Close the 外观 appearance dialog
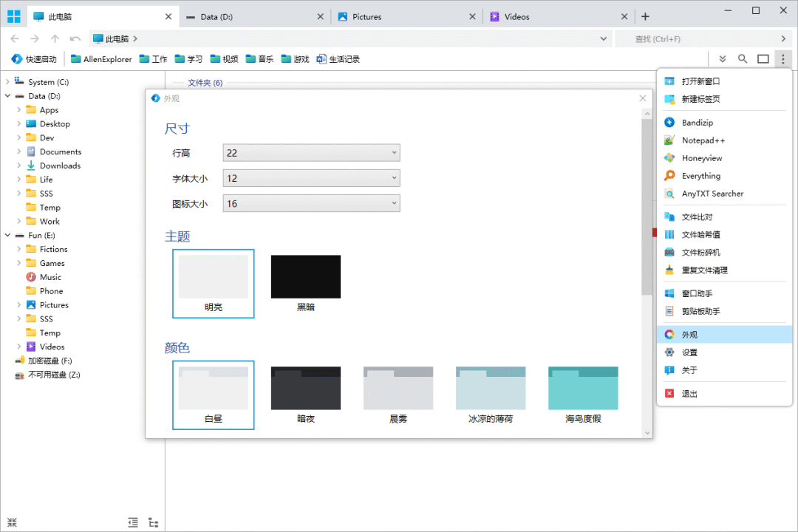The height and width of the screenshot is (532, 798). point(642,98)
